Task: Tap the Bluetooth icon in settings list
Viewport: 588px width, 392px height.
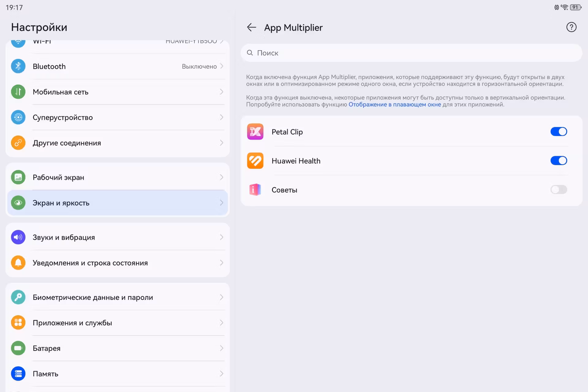Action: 18,66
